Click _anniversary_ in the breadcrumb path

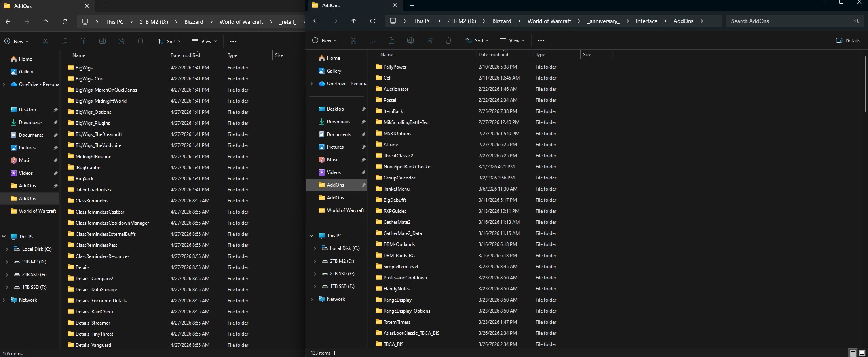click(x=603, y=21)
